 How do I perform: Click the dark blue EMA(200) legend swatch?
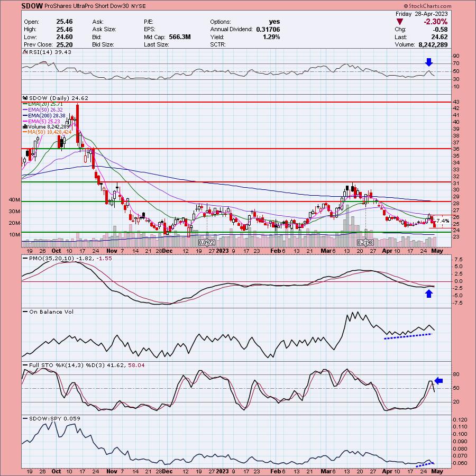(25, 116)
